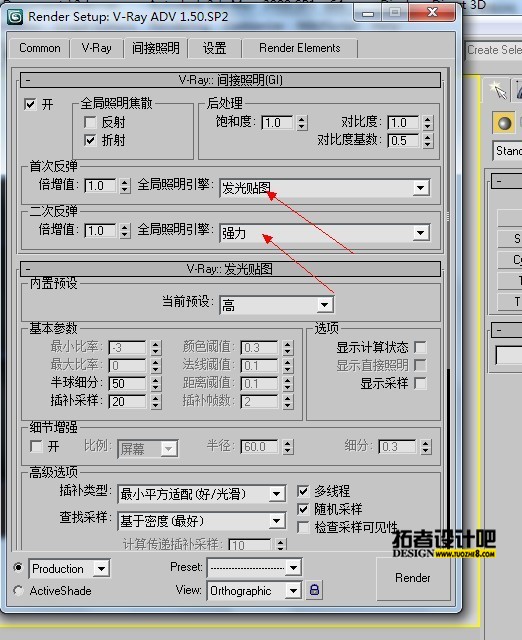
Task: Click the 插补采样 spinner arrows
Action: coord(155,401)
